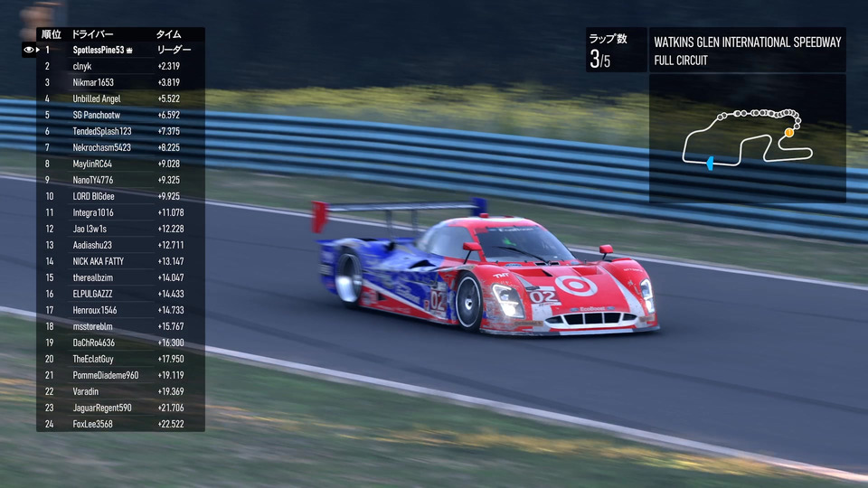Select driver Nikmar1653 row
Image resolution: width=868 pixels, height=488 pixels.
pos(120,82)
